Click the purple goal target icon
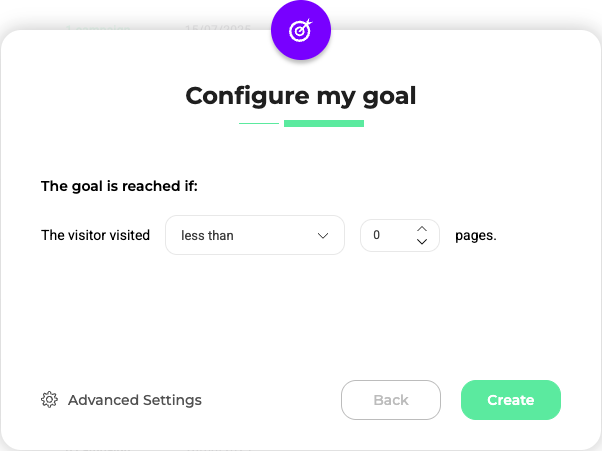Screen dimensions: 602x451 coord(301,31)
